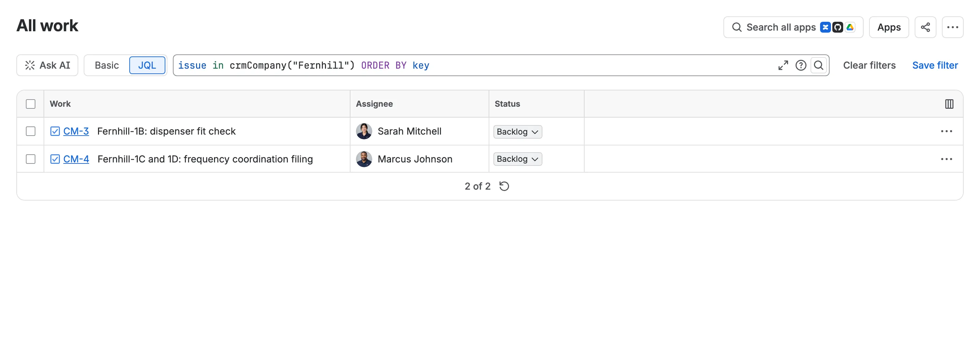Viewport: 980px width, 348px height.
Task: Click the summary 'Fernhill-1B: dispenser fit check'
Action: 166,132
